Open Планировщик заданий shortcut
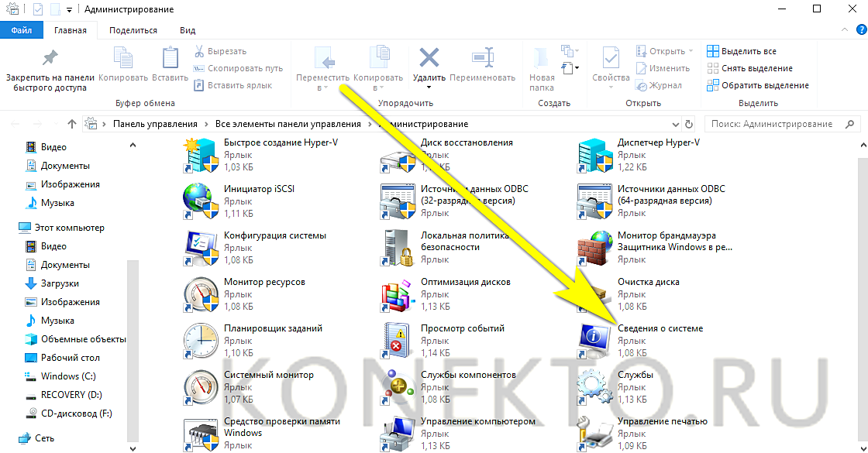The width and height of the screenshot is (868, 453). pos(201,341)
